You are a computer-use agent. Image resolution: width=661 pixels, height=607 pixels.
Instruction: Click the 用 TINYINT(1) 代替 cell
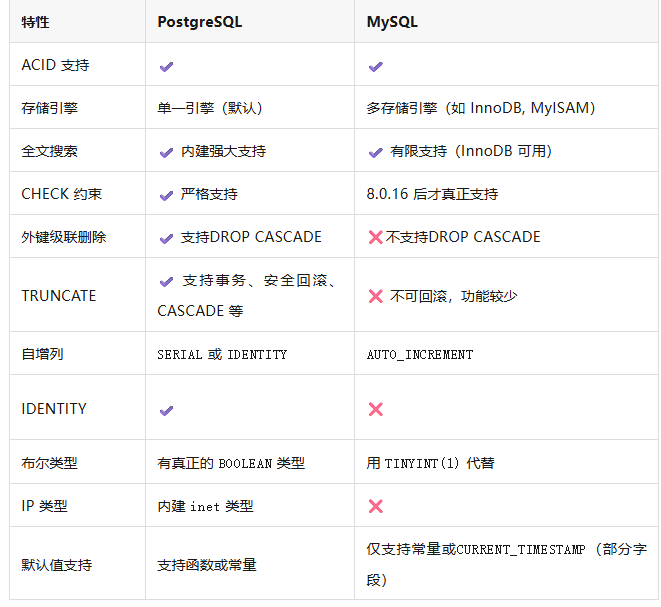(x=430, y=464)
